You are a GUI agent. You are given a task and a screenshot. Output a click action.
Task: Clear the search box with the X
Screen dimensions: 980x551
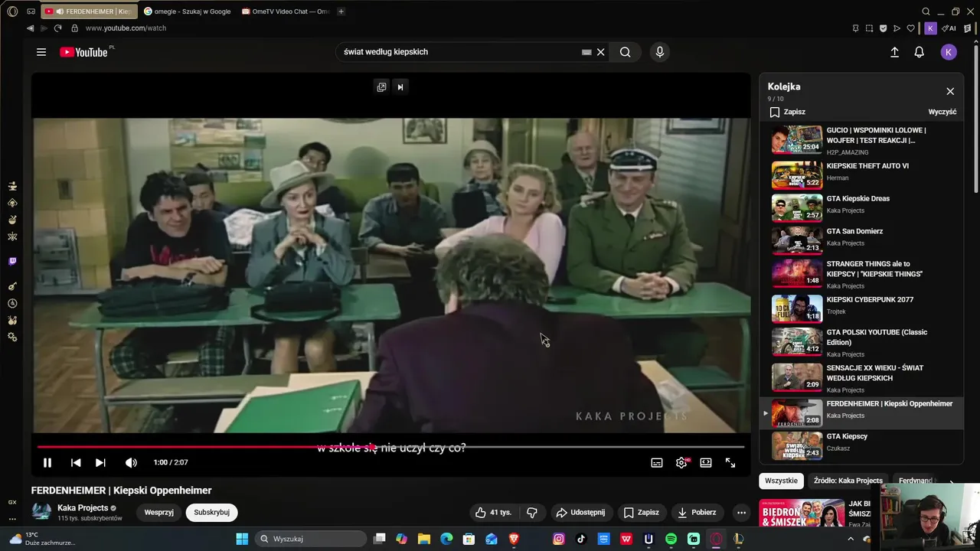coord(601,52)
